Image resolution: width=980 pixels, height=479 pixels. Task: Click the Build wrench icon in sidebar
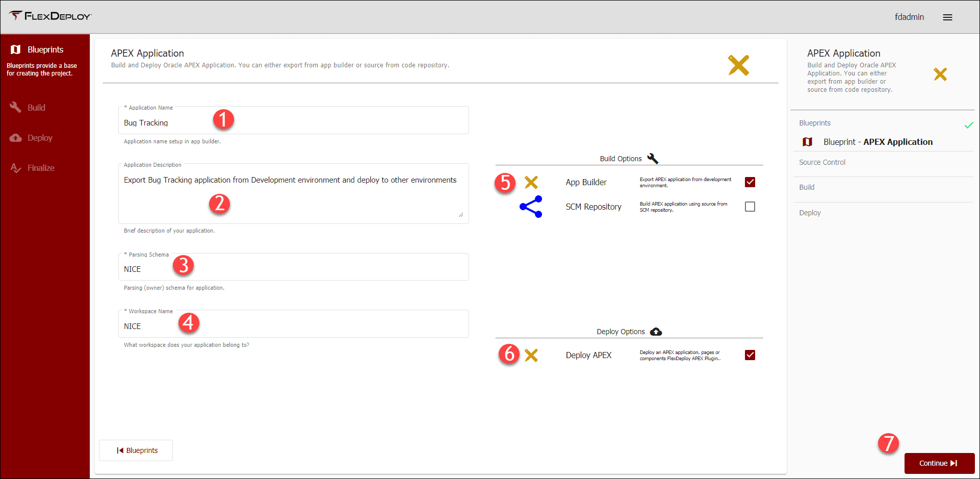tap(16, 107)
